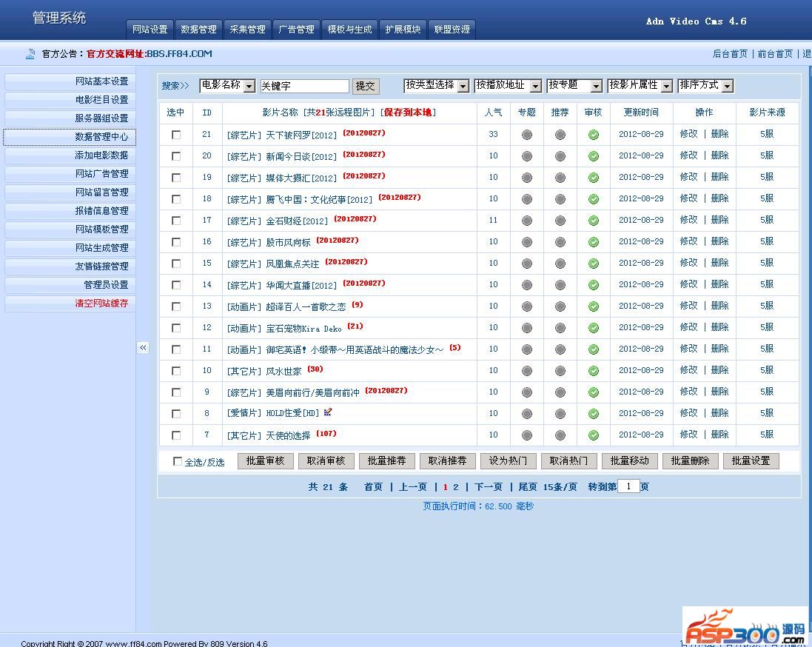Click green 审核 icon for row 18
The width and height of the screenshot is (812, 647).
pyautogui.click(x=594, y=199)
